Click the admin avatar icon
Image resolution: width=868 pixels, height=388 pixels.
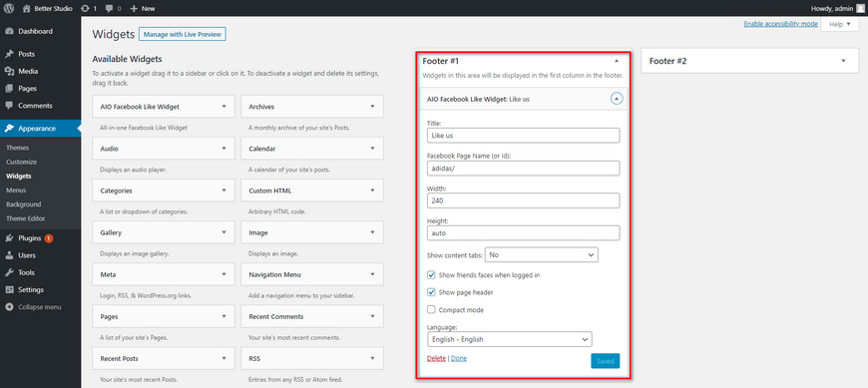point(859,8)
